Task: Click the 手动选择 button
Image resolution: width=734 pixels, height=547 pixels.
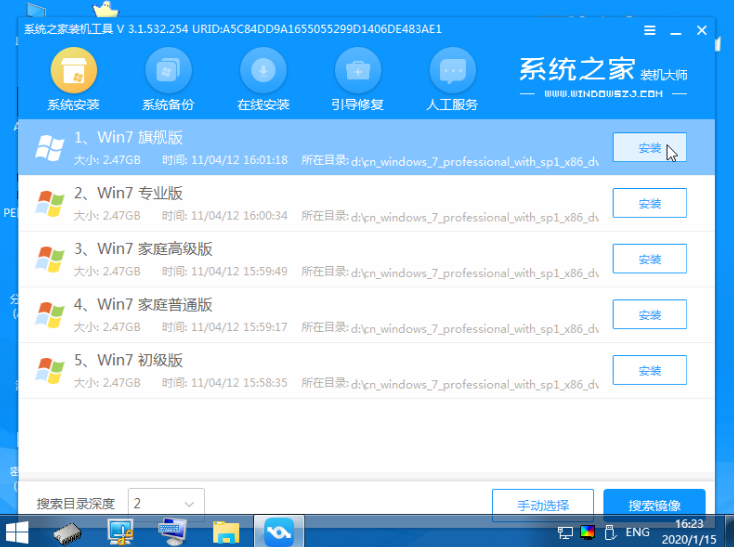Action: point(543,505)
